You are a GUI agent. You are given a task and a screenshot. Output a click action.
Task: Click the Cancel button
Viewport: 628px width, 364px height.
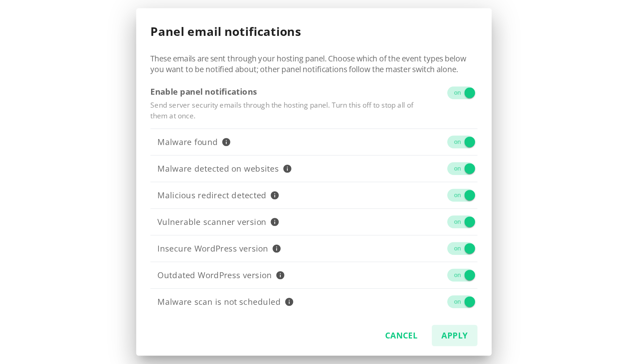tap(401, 336)
